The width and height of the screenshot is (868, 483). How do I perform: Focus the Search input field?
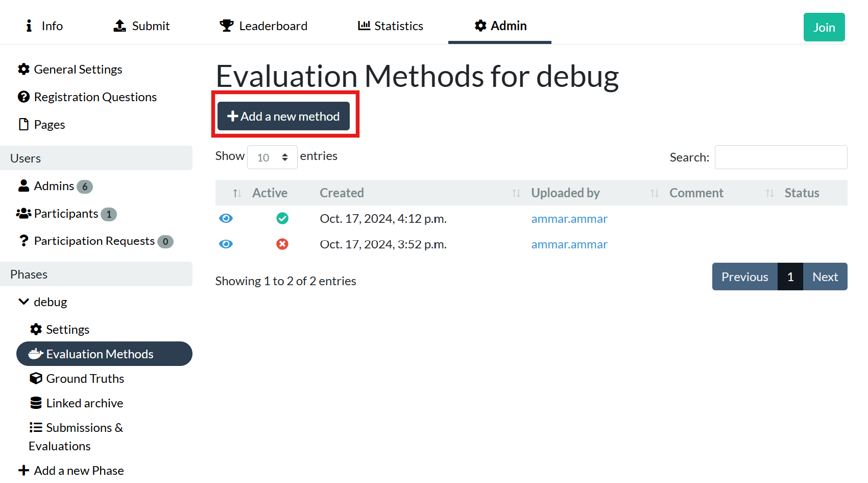click(780, 157)
